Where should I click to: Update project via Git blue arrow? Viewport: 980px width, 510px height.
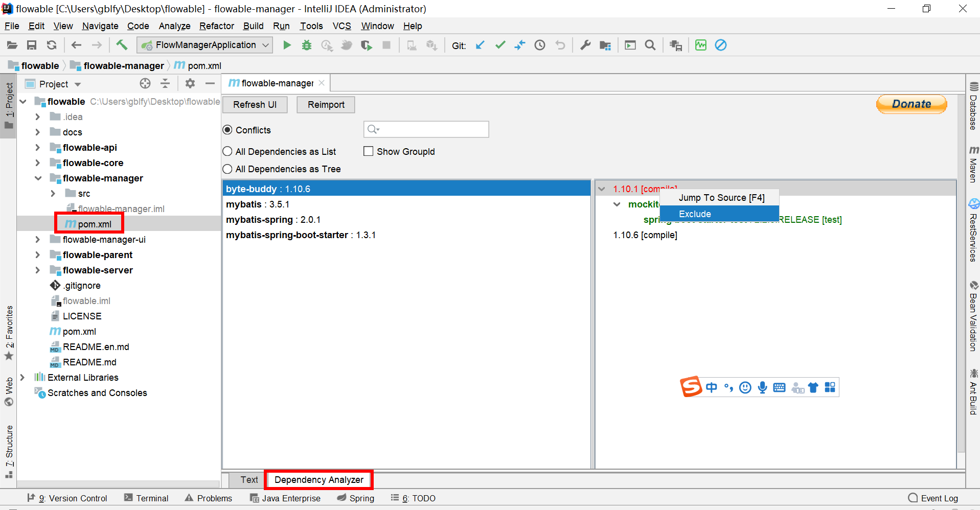click(480, 45)
